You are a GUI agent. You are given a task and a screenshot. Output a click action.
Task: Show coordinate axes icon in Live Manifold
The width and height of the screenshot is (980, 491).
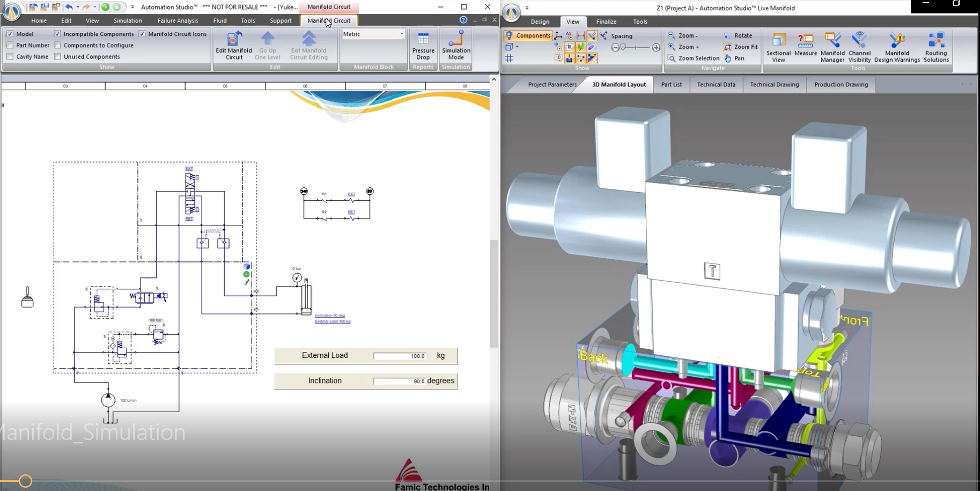(558, 35)
